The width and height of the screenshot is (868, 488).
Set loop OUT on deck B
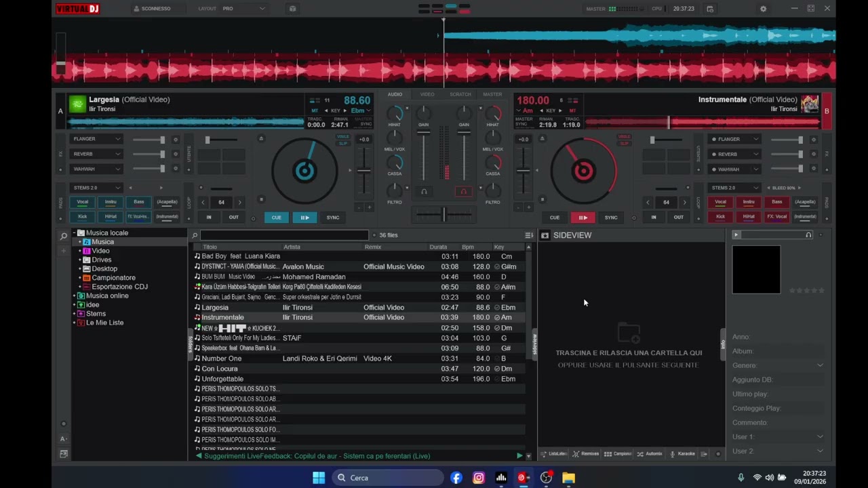coord(678,217)
